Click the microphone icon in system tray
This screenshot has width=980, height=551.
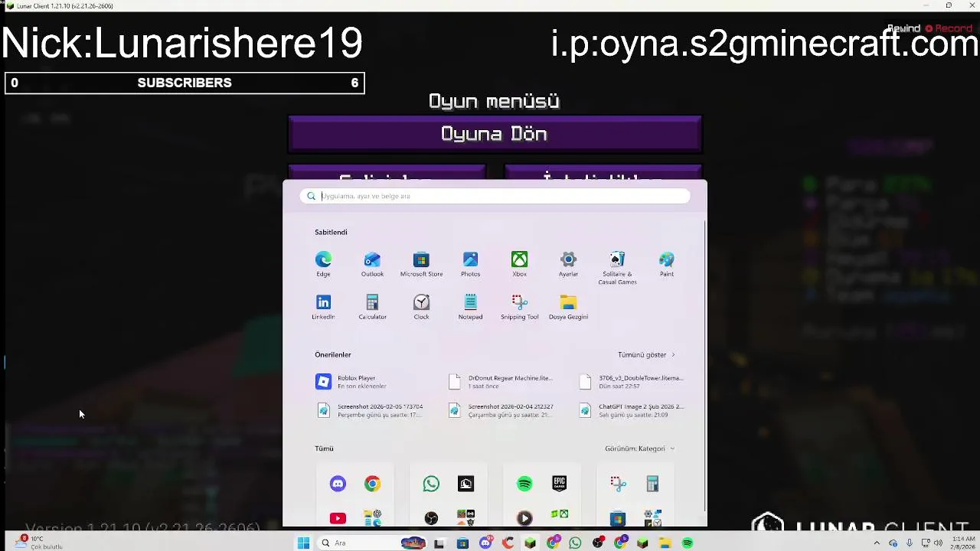(910, 543)
